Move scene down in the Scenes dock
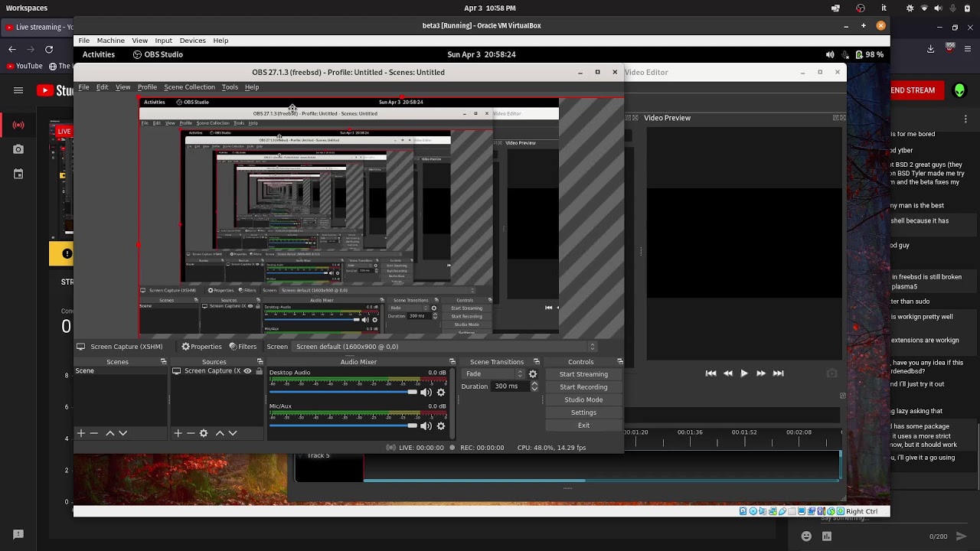 click(x=122, y=433)
